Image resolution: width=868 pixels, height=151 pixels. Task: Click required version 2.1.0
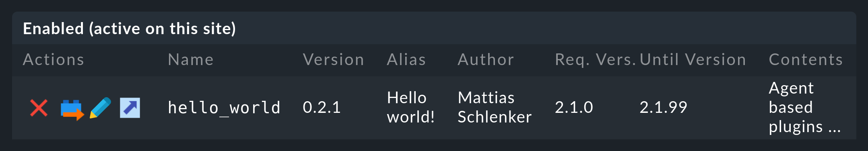(x=574, y=107)
